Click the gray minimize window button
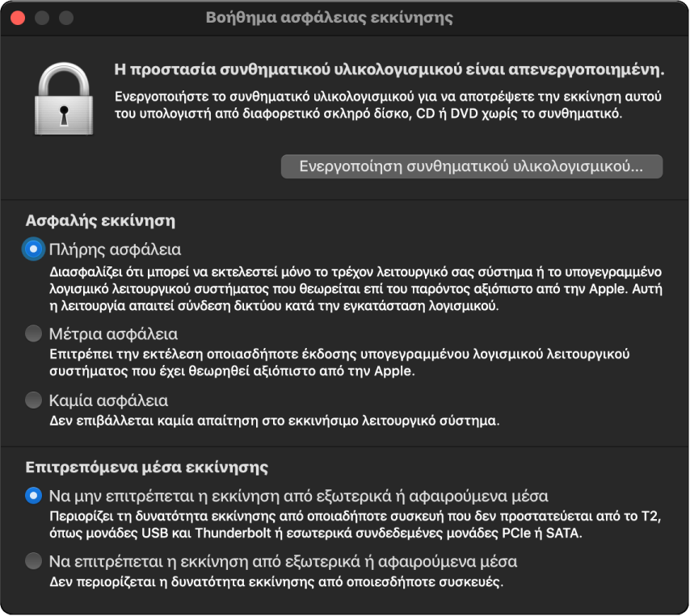Image resolution: width=690 pixels, height=616 pixels. (x=42, y=17)
